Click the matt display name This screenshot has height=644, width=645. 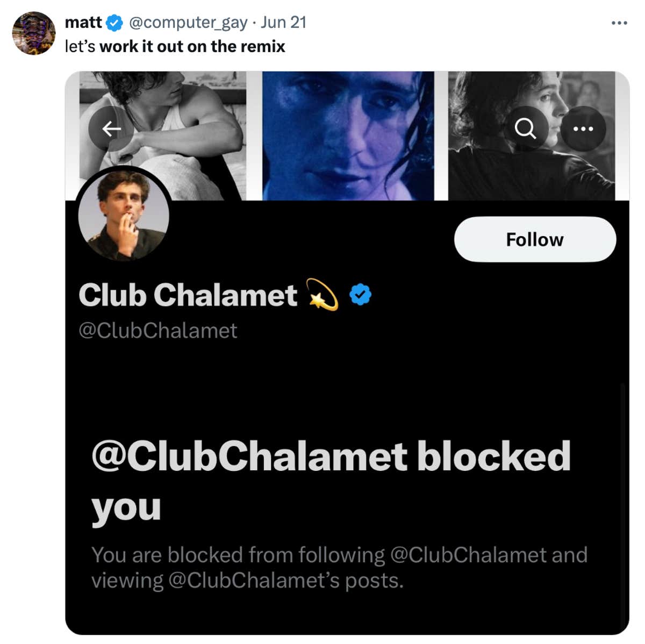point(83,23)
